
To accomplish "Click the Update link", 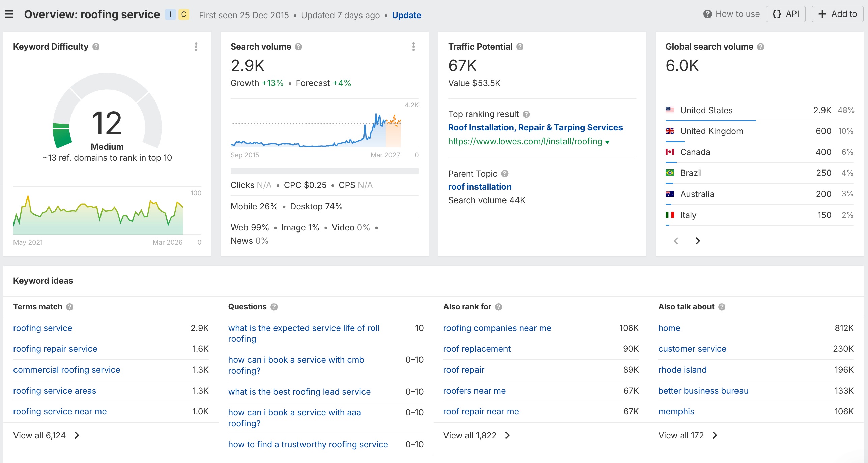I will click(406, 15).
